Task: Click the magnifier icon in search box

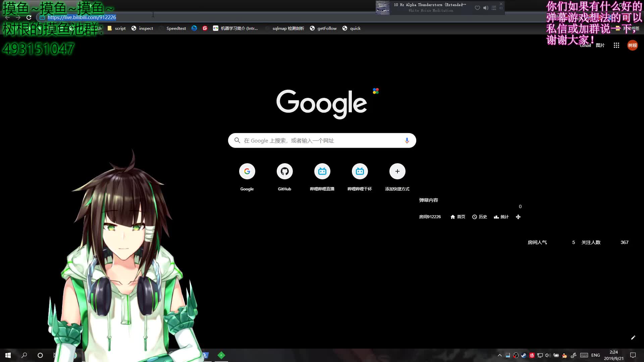Action: pos(237,140)
